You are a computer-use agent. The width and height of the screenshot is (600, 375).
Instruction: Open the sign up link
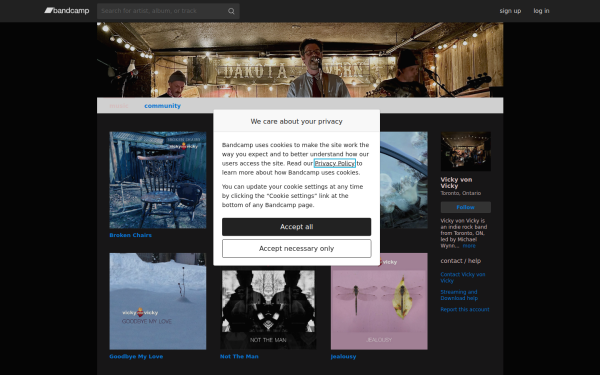[510, 11]
